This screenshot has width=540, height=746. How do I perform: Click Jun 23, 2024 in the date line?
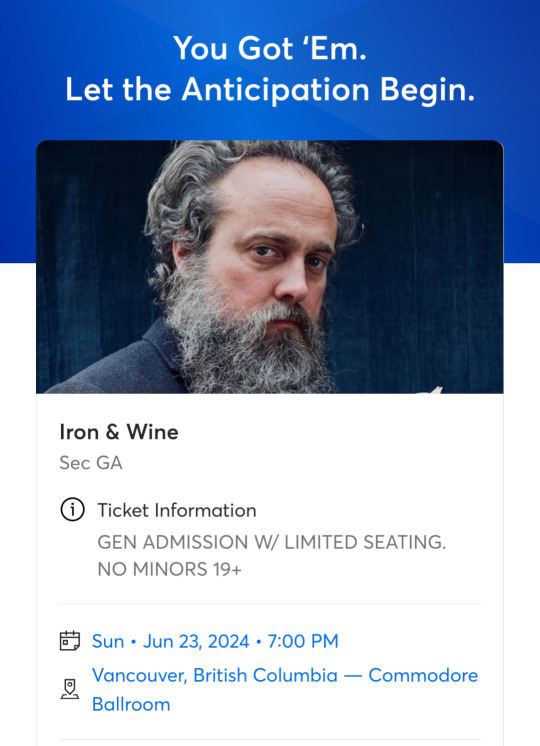196,641
